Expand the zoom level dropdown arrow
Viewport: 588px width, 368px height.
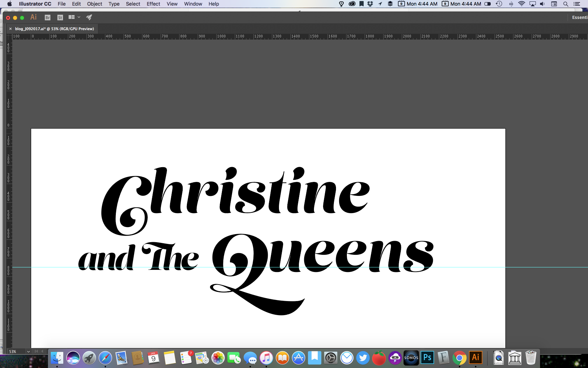pyautogui.click(x=28, y=352)
